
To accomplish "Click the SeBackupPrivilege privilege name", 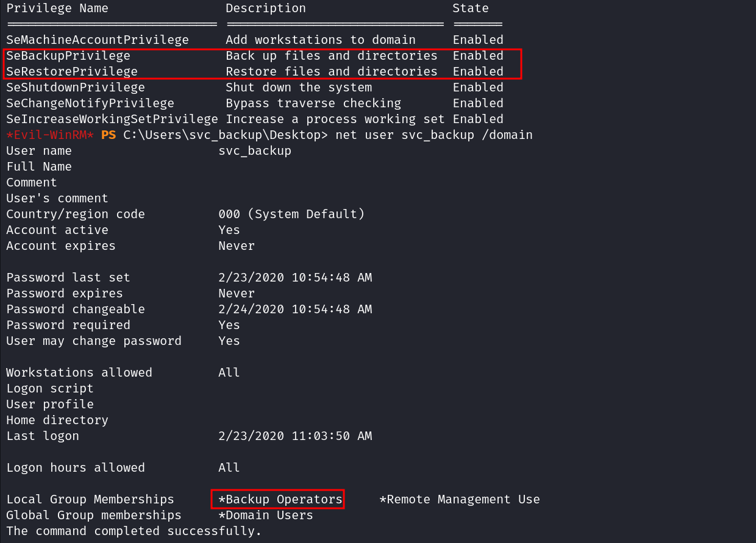I will click(x=68, y=55).
